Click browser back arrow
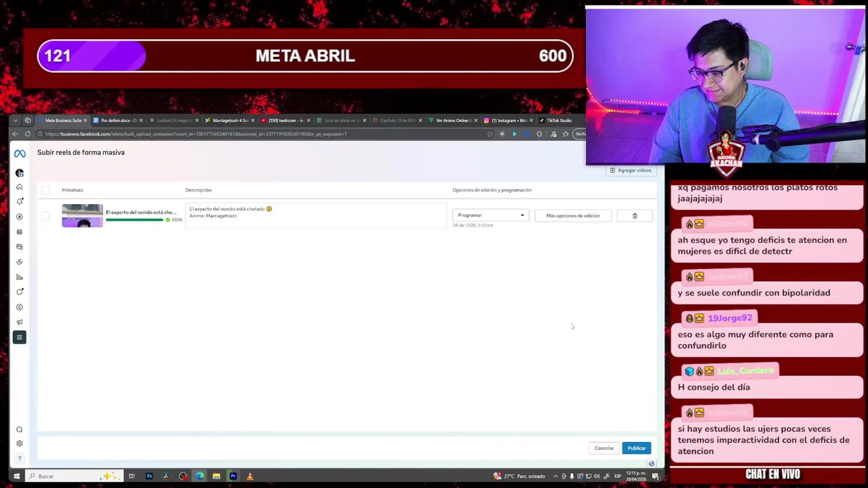Viewport: 868px width, 488px height. [15, 134]
